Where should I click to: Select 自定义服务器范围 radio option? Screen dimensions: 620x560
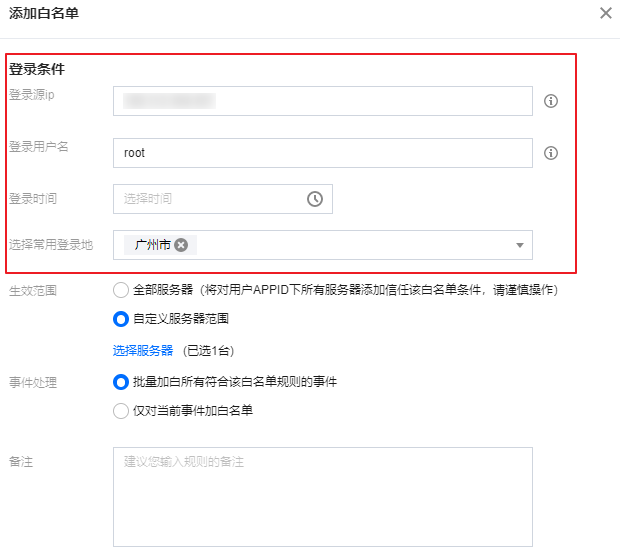(x=121, y=320)
